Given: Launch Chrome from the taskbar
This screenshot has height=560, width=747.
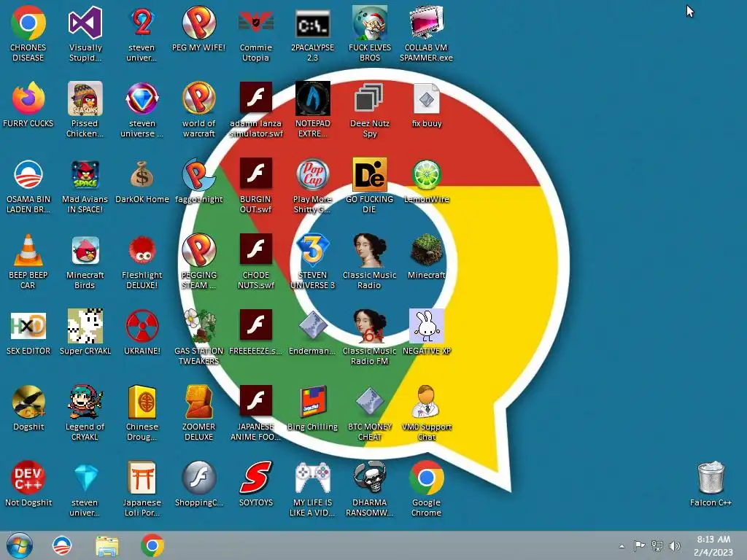Looking at the screenshot, I should point(152,545).
